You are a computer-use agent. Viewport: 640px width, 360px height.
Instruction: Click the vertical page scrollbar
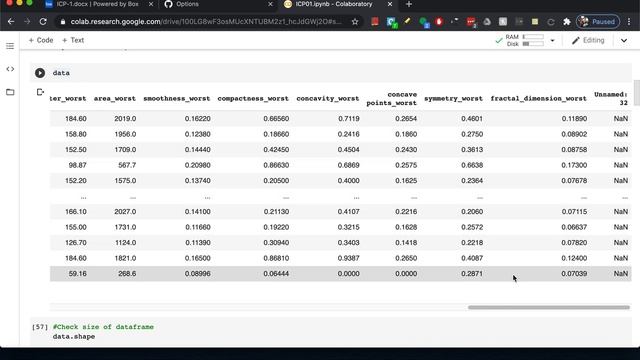point(636,93)
